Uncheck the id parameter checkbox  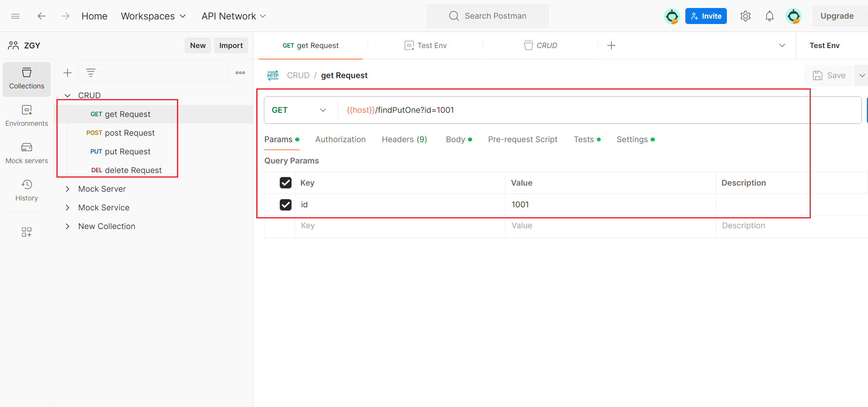(x=286, y=205)
